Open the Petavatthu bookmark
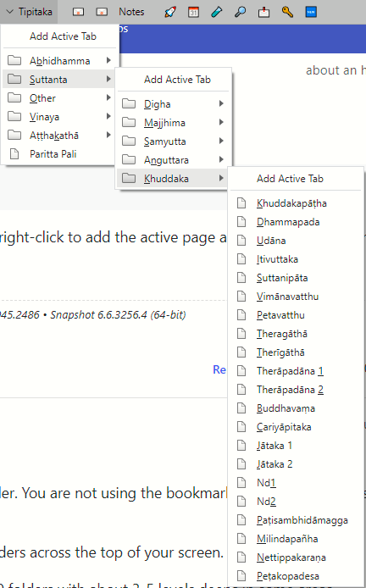This screenshot has width=366, height=588. 296,315
